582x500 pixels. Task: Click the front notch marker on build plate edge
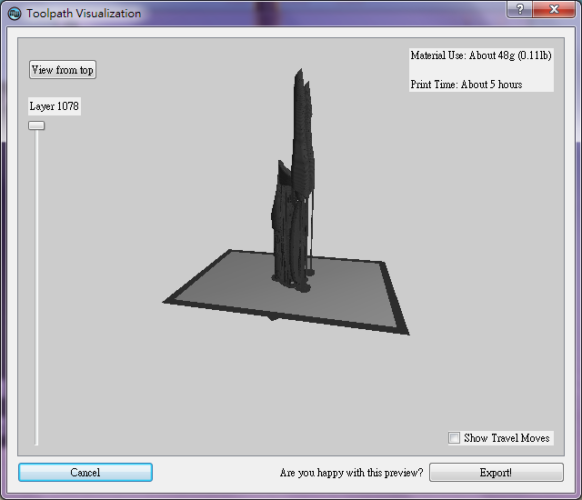click(x=273, y=317)
